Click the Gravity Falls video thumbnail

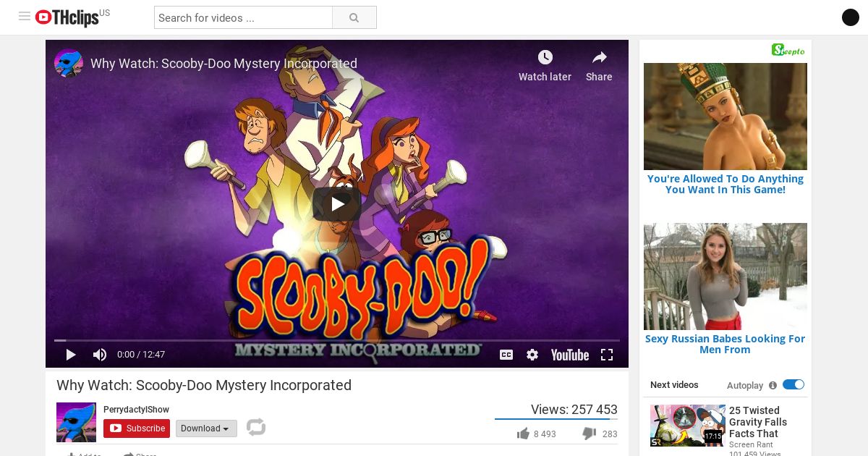(687, 426)
